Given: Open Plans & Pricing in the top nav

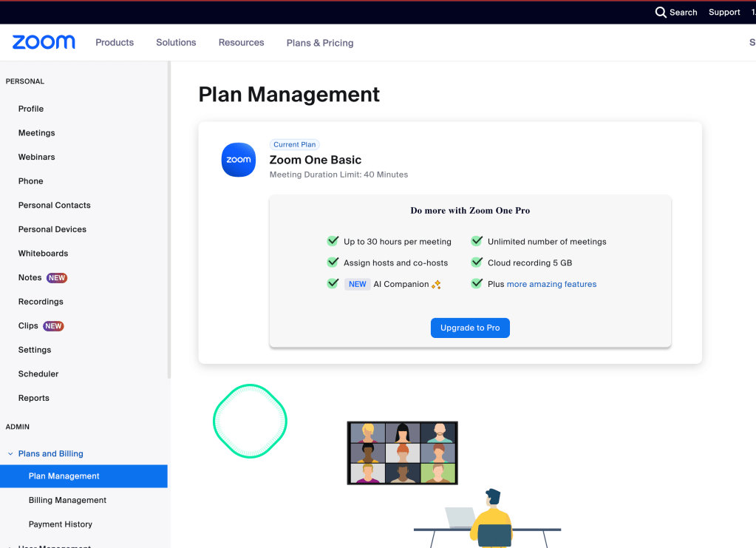Looking at the screenshot, I should point(320,43).
